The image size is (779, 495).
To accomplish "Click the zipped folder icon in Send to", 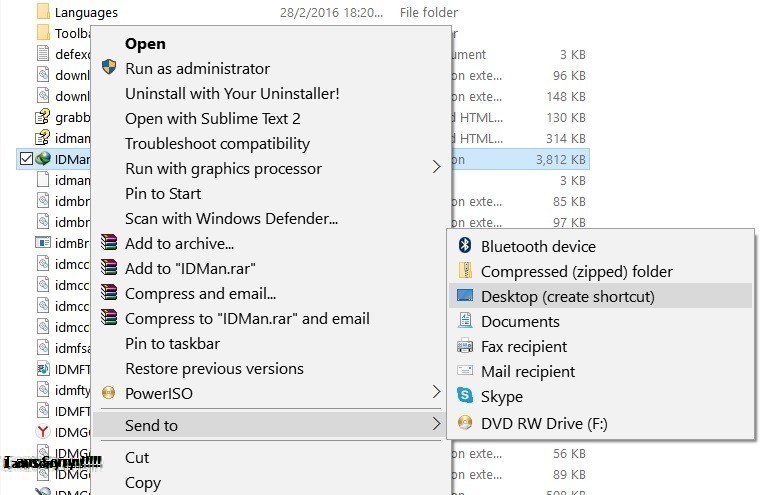I will (x=464, y=271).
